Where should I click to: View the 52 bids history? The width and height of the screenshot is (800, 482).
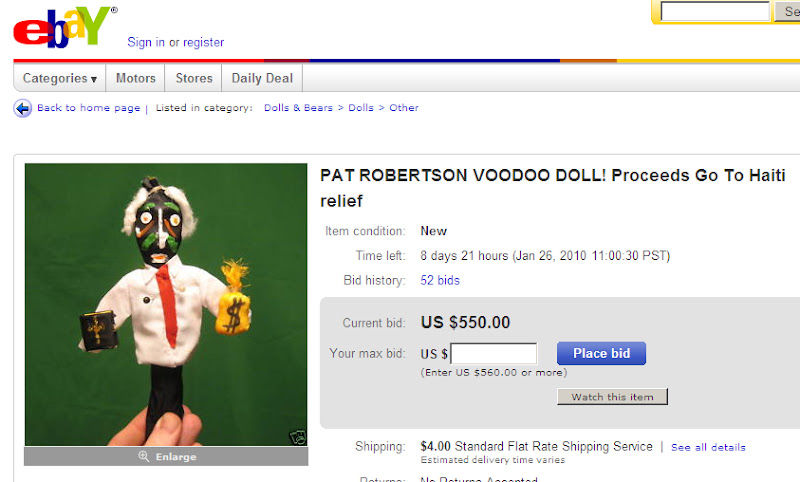[440, 280]
